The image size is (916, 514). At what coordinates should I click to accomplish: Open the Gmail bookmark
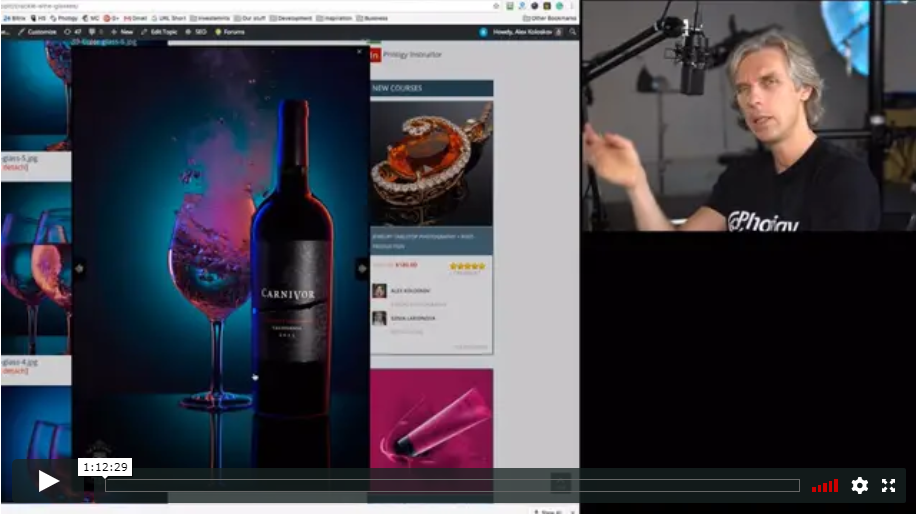coord(136,18)
